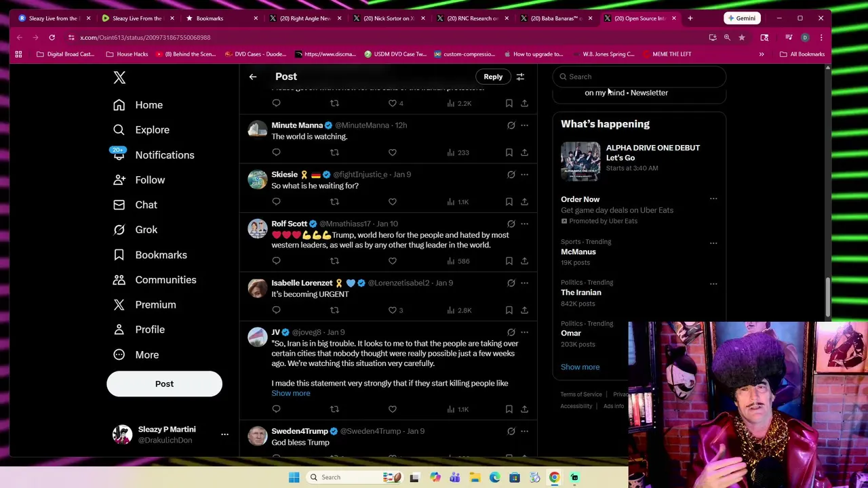The image size is (868, 488).
Task: Expand JV's reply with Show more
Action: pyautogui.click(x=290, y=393)
